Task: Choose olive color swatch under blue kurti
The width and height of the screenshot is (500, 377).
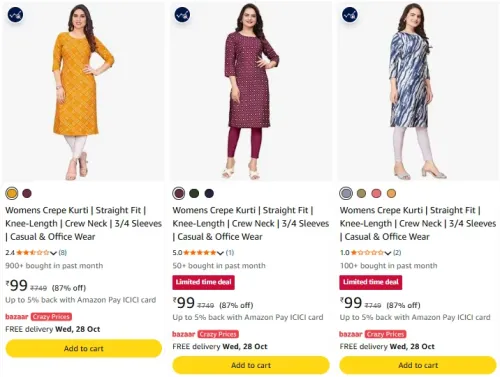Action: click(361, 193)
